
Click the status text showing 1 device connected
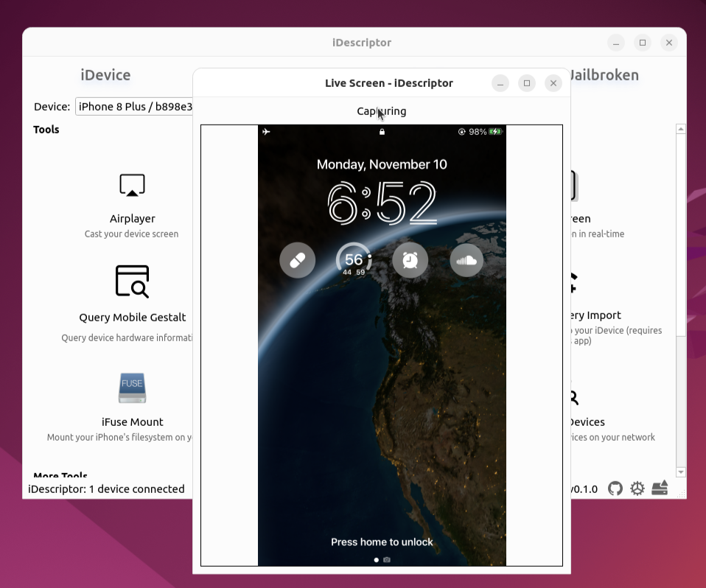point(105,489)
